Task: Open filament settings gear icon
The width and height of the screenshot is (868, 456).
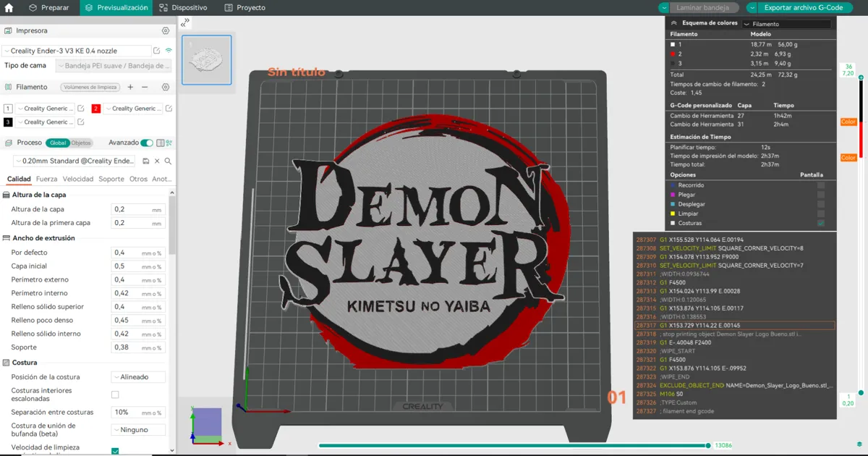Action: tap(166, 87)
